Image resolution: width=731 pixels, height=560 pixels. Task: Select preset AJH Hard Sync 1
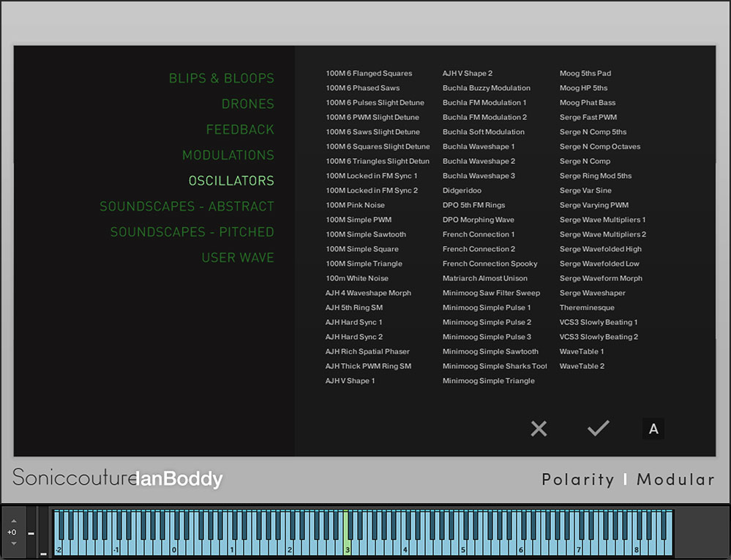tap(354, 322)
